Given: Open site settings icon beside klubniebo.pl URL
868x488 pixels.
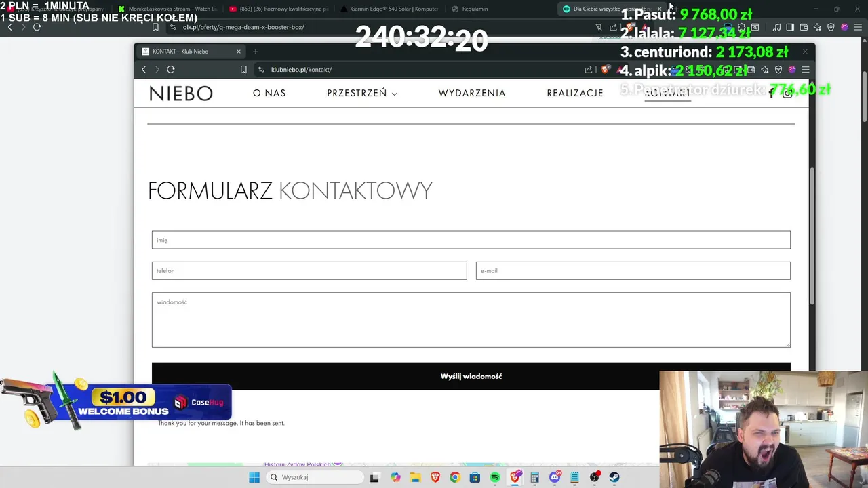Looking at the screenshot, I should [261, 70].
